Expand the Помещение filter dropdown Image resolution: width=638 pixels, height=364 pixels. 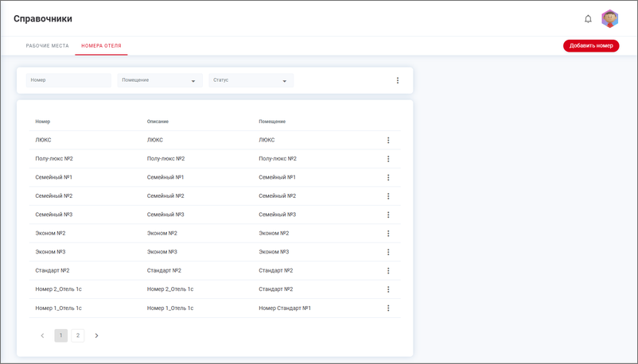click(160, 80)
